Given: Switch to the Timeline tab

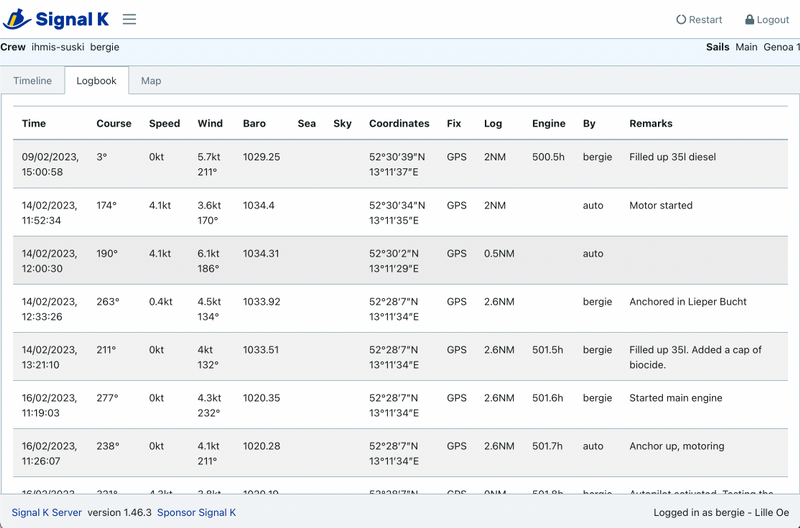Looking at the screenshot, I should (x=32, y=81).
